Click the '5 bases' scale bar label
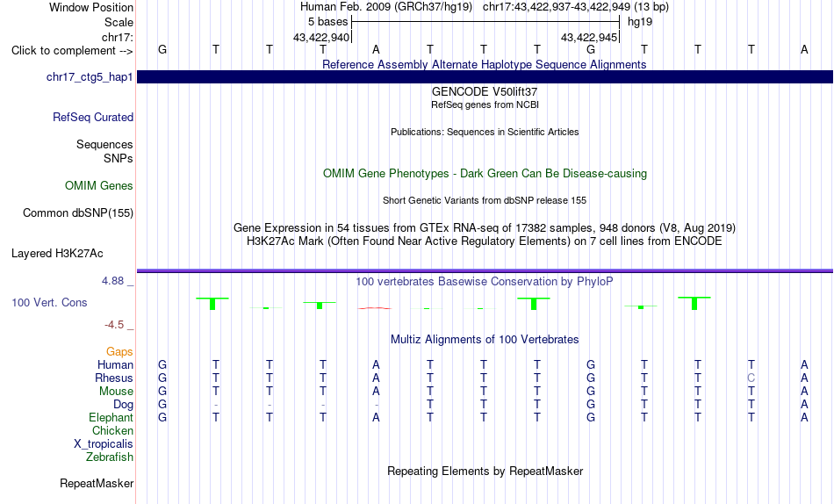This screenshot has width=834, height=504. 327,22
